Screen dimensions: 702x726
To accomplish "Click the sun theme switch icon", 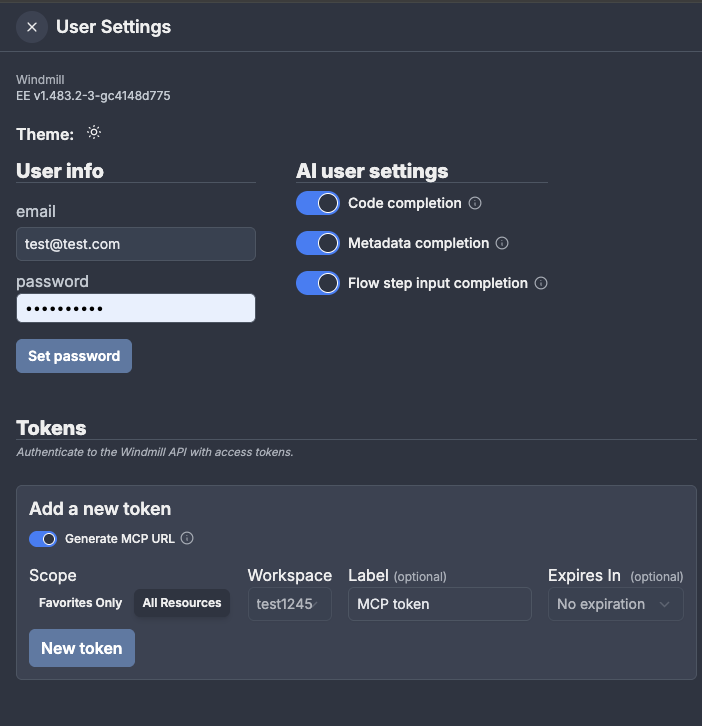I will (94, 133).
